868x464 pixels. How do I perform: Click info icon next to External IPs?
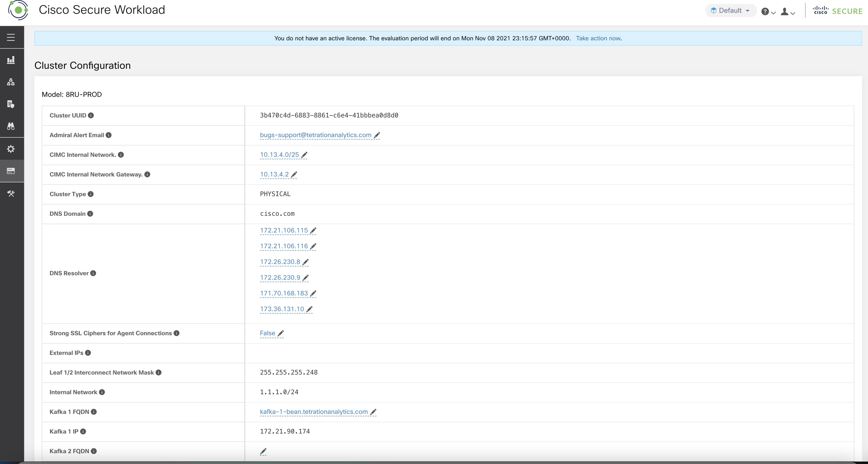(x=88, y=353)
